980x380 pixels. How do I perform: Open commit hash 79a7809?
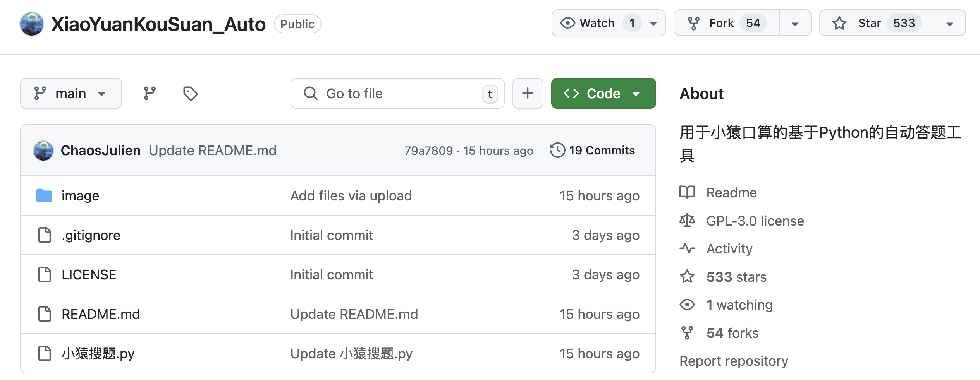pyautogui.click(x=428, y=151)
